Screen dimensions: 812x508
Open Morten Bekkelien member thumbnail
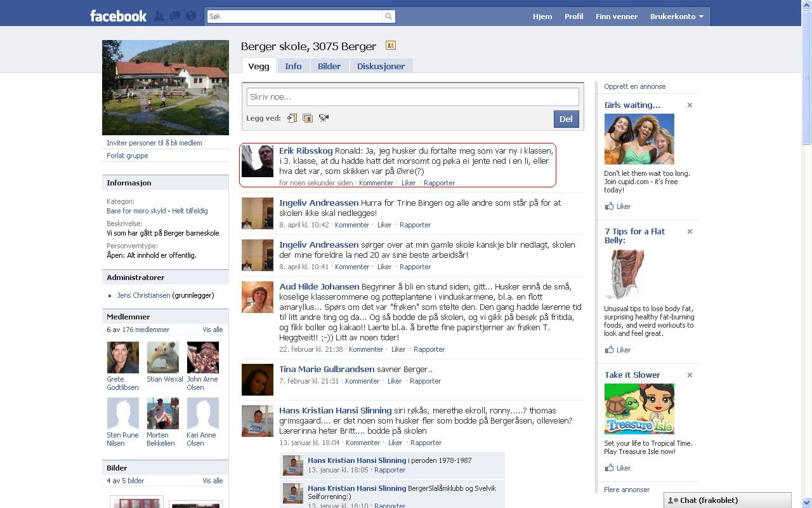(163, 413)
